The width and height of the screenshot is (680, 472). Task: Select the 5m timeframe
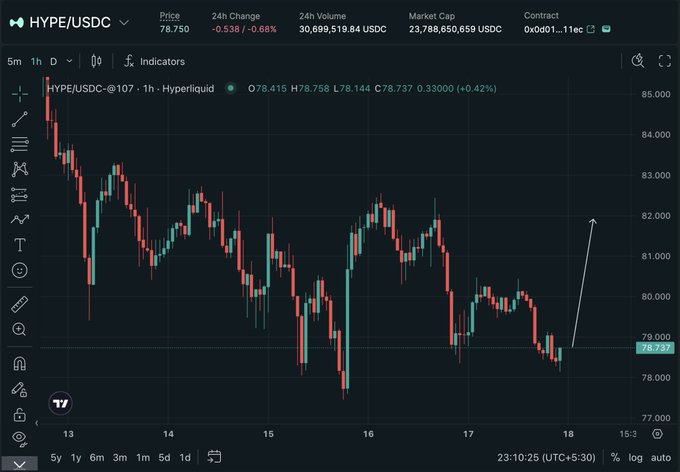(x=14, y=62)
